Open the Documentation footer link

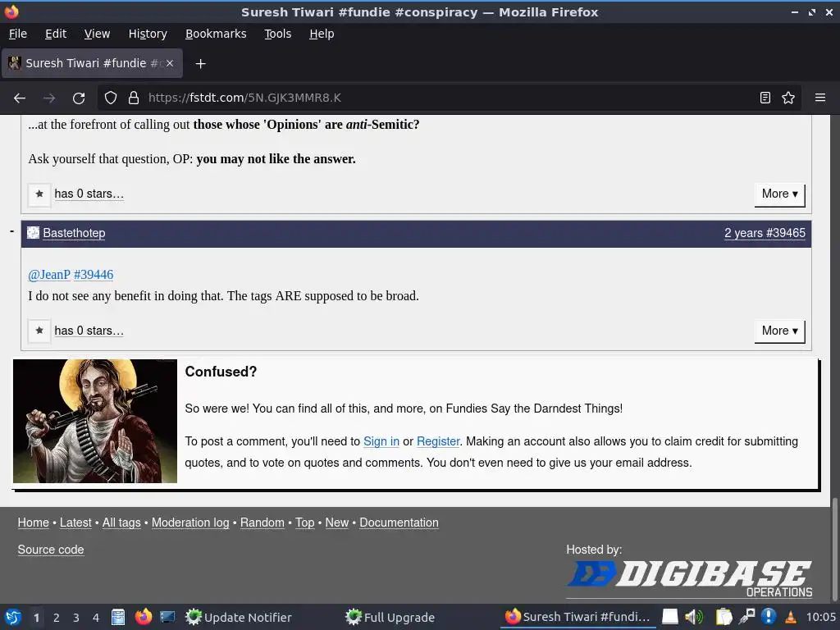tap(399, 523)
